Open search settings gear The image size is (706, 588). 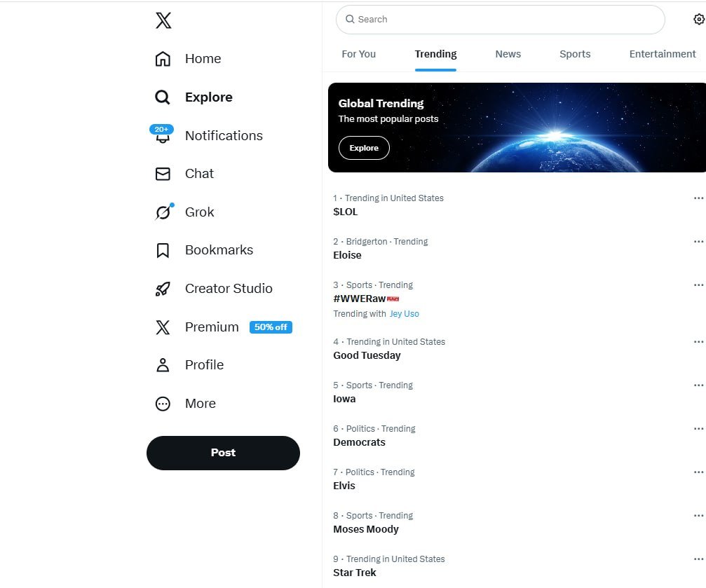click(698, 19)
